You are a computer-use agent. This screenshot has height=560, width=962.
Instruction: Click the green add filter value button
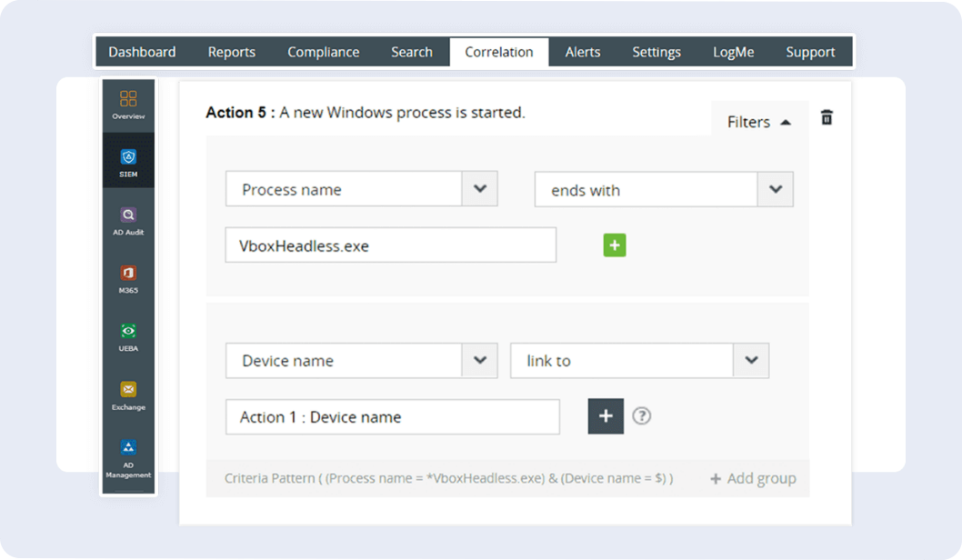615,245
